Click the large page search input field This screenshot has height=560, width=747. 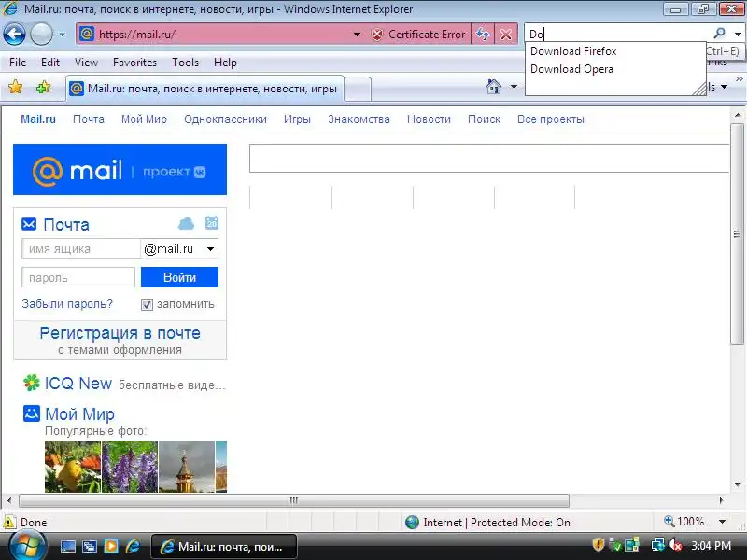tap(489, 158)
